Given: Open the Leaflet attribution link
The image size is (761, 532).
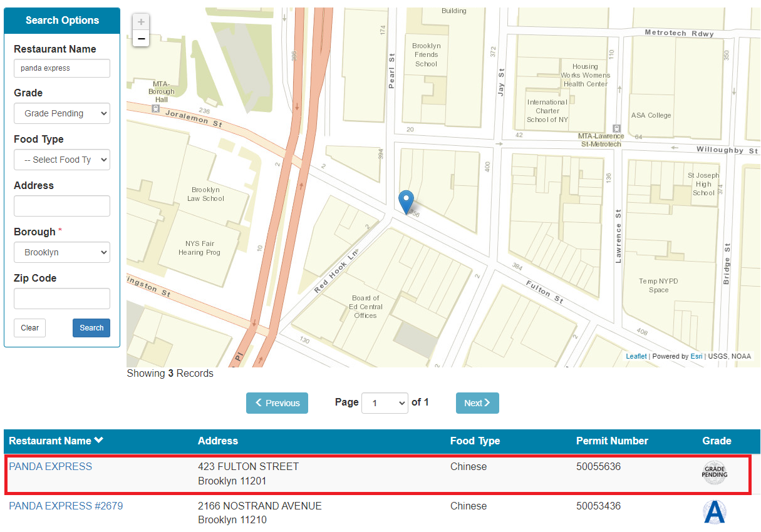Looking at the screenshot, I should click(636, 356).
